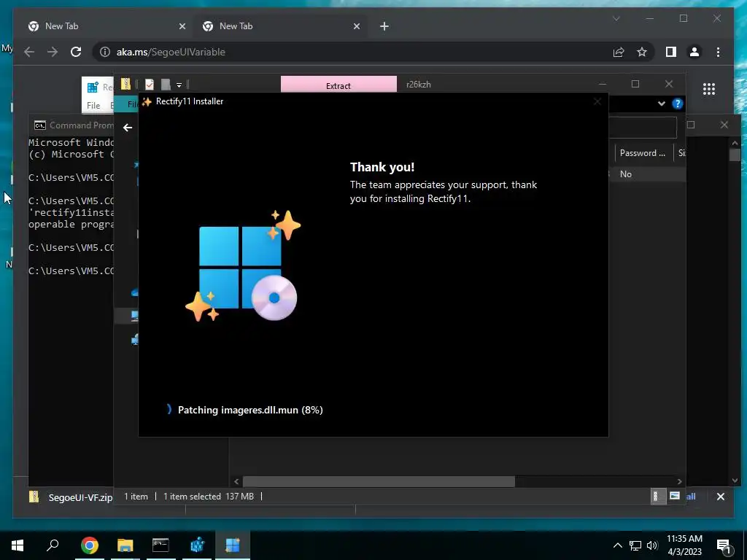Share this page from Chrome's address bar
The height and width of the screenshot is (560, 747).
[x=619, y=52]
